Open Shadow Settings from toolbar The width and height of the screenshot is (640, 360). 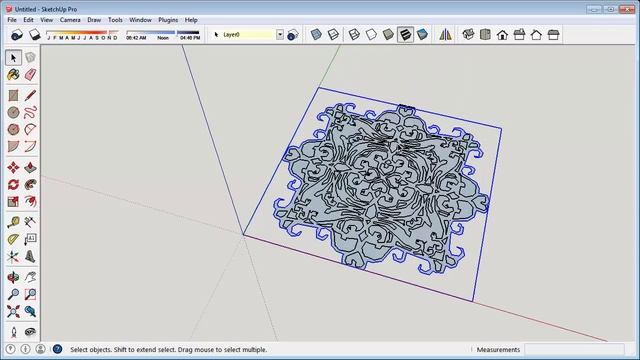(x=17, y=35)
